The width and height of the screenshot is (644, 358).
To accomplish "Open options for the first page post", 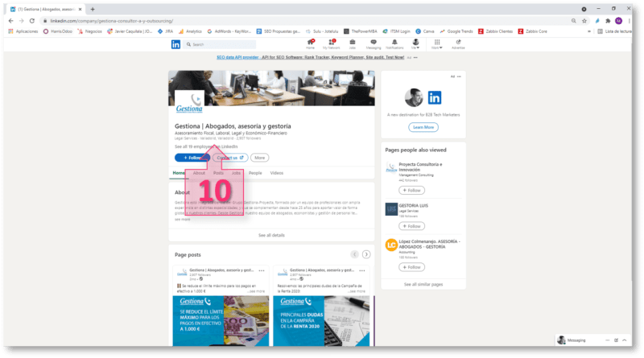I will (x=262, y=270).
